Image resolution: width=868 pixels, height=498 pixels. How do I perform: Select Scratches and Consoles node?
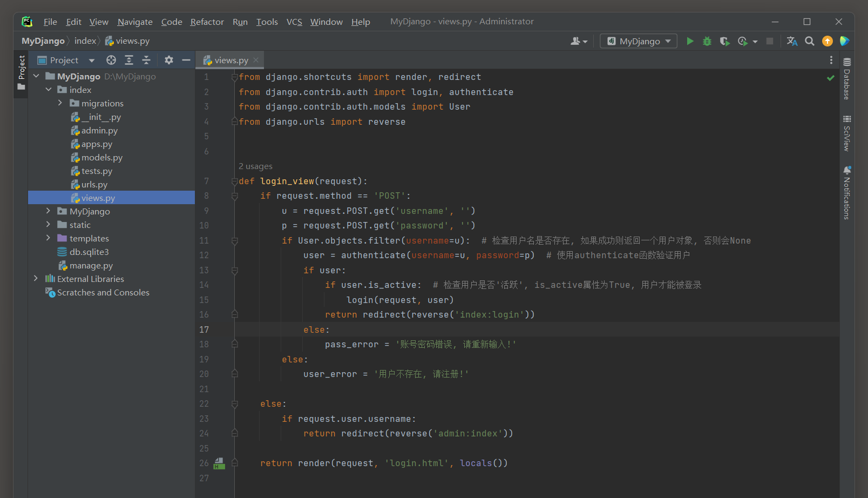coord(103,292)
